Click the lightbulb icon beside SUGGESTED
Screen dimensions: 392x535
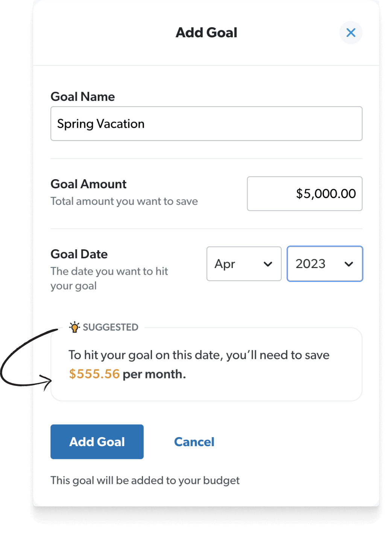click(74, 327)
